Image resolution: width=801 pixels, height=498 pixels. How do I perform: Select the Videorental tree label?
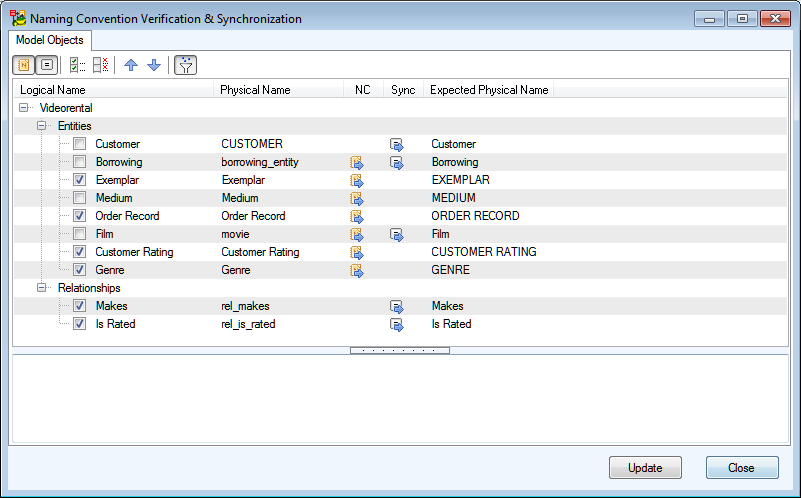tap(66, 108)
